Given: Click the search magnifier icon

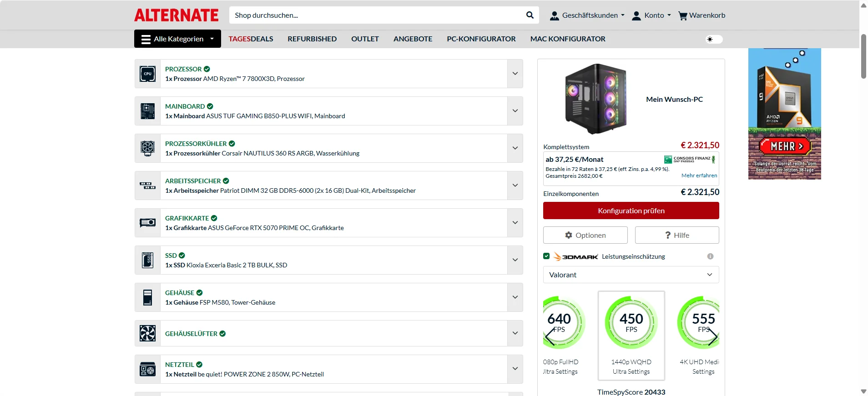Looking at the screenshot, I should tap(530, 15).
